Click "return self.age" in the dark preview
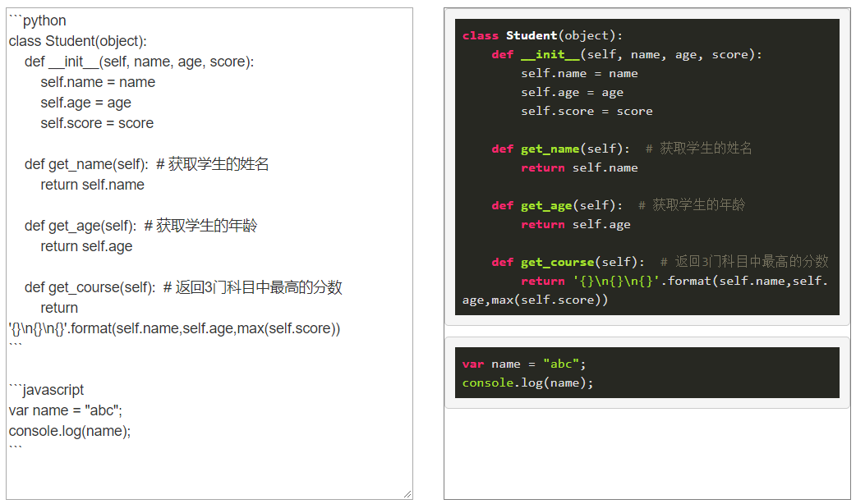 tap(575, 225)
